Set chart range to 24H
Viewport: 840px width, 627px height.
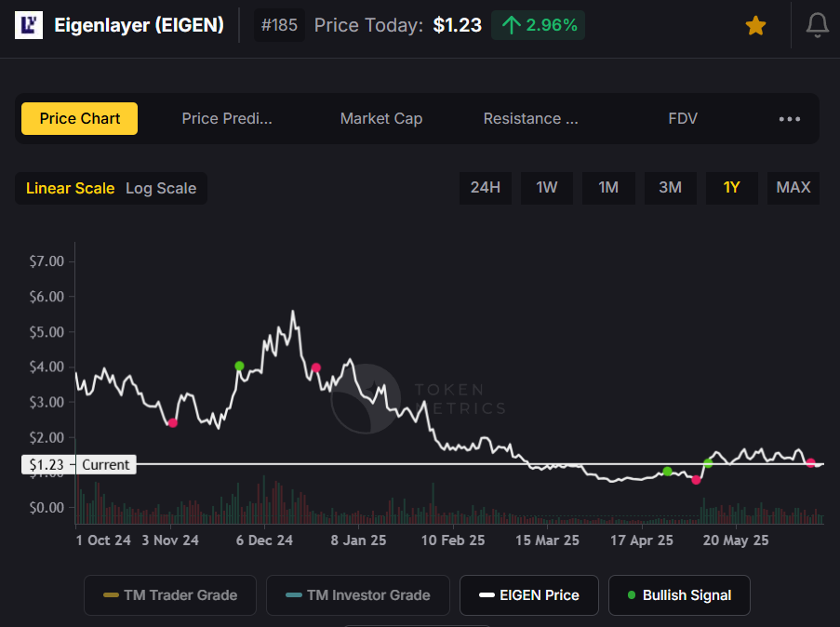486,188
